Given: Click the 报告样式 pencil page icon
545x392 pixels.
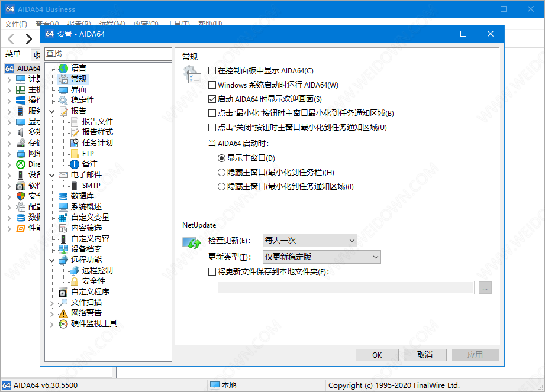Looking at the screenshot, I should (75, 132).
